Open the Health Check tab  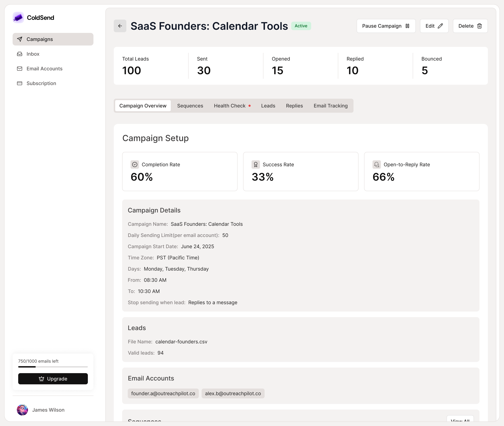pyautogui.click(x=232, y=106)
